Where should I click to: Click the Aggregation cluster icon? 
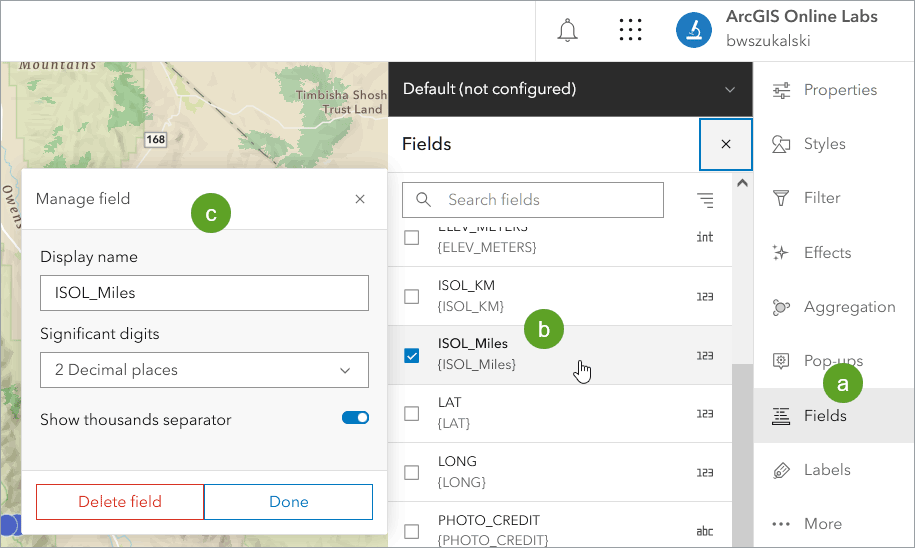(781, 307)
